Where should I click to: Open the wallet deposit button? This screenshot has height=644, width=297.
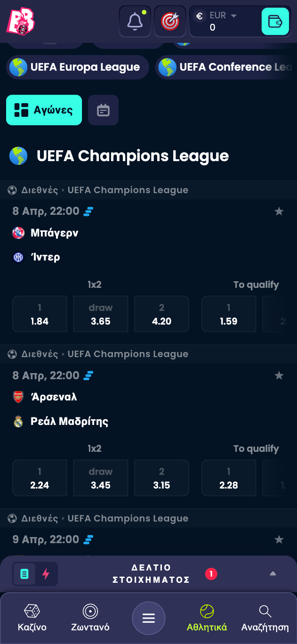[275, 21]
